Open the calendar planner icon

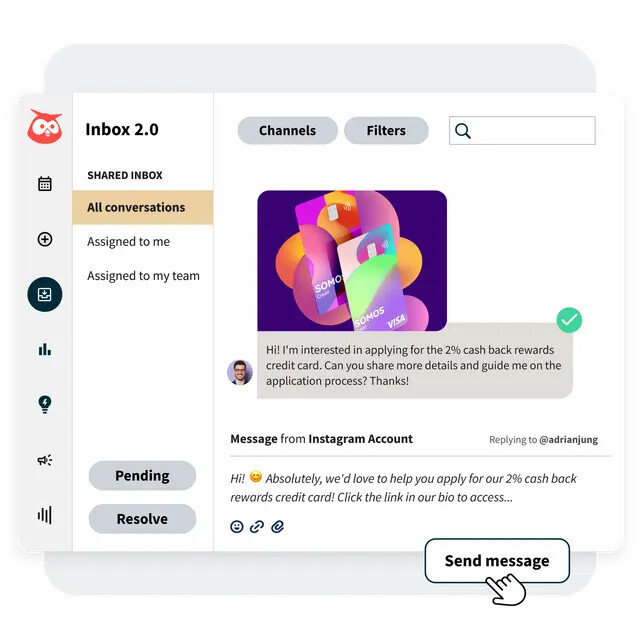pyautogui.click(x=45, y=184)
